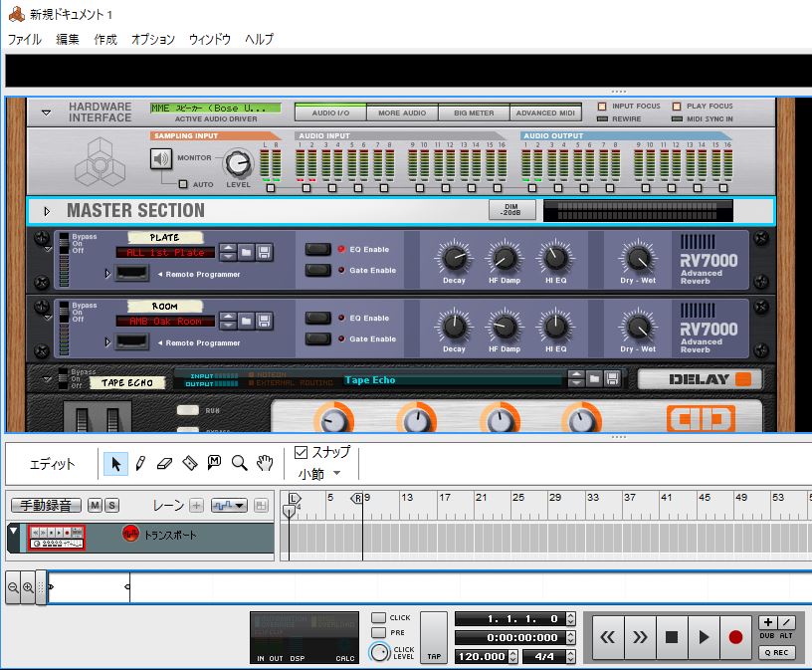Image resolution: width=812 pixels, height=670 pixels.
Task: Click the sampling input speaker monitor icon
Action: tap(161, 158)
